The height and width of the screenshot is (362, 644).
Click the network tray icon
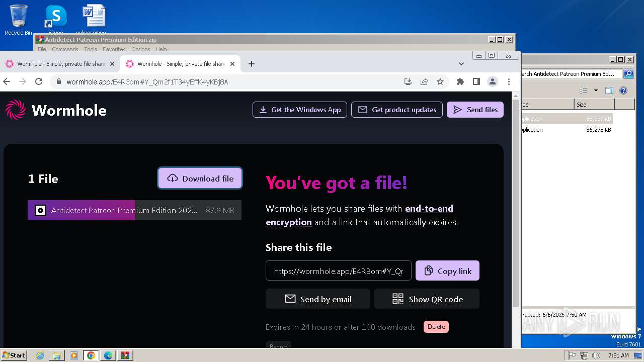[x=584, y=355]
